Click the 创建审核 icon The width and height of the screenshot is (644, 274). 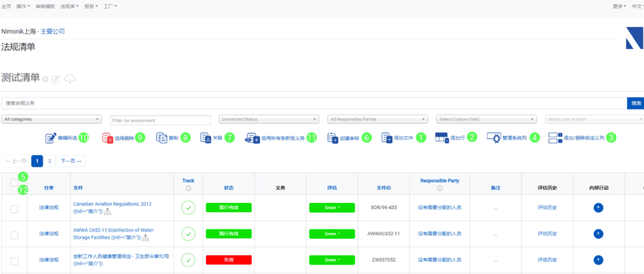333,138
